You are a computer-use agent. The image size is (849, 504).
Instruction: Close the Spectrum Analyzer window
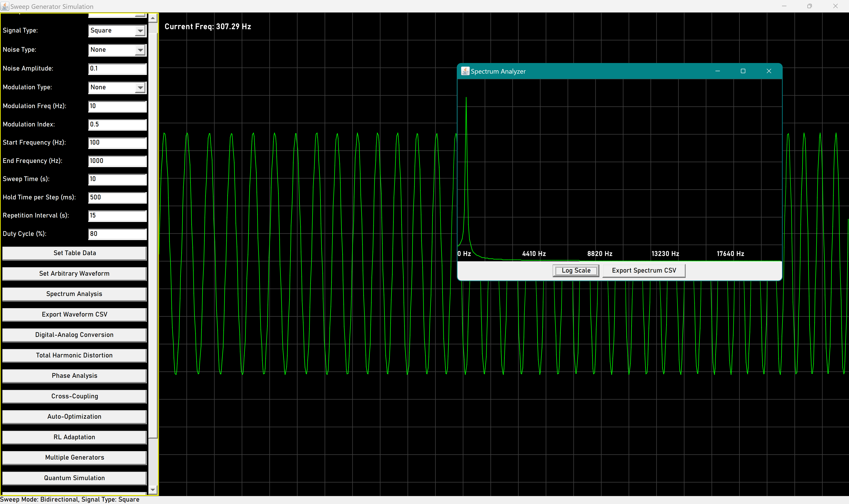(x=769, y=71)
